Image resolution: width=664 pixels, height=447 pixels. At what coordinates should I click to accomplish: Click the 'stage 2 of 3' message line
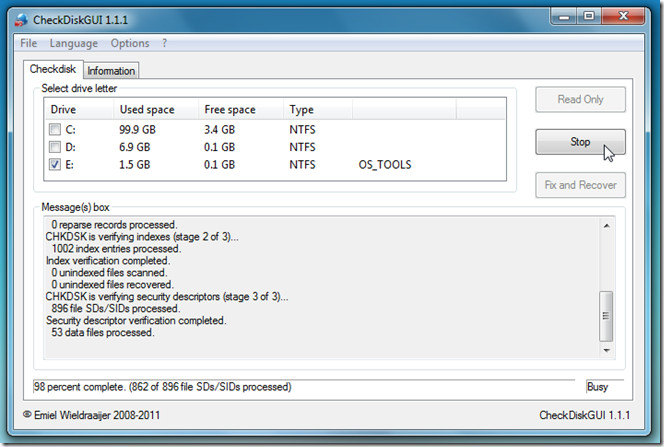tap(142, 236)
